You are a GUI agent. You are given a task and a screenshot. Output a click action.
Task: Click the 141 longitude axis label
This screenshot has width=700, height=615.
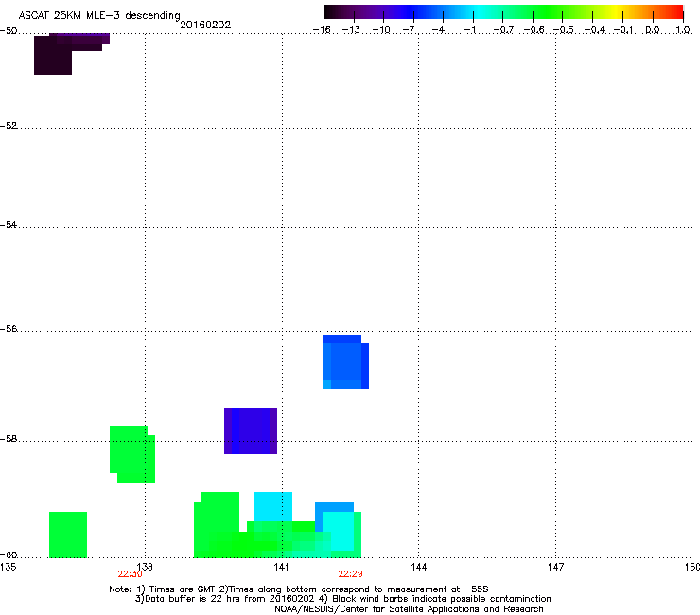coord(281,567)
